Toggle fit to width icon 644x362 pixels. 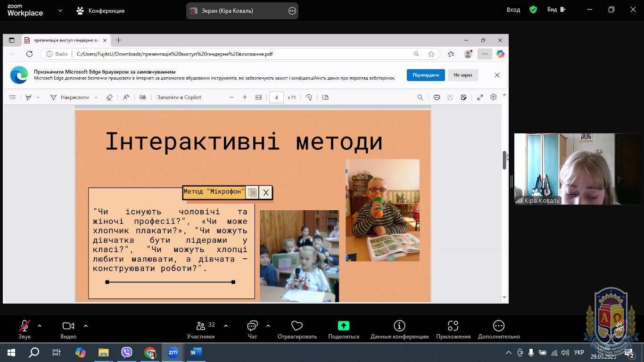point(258,97)
